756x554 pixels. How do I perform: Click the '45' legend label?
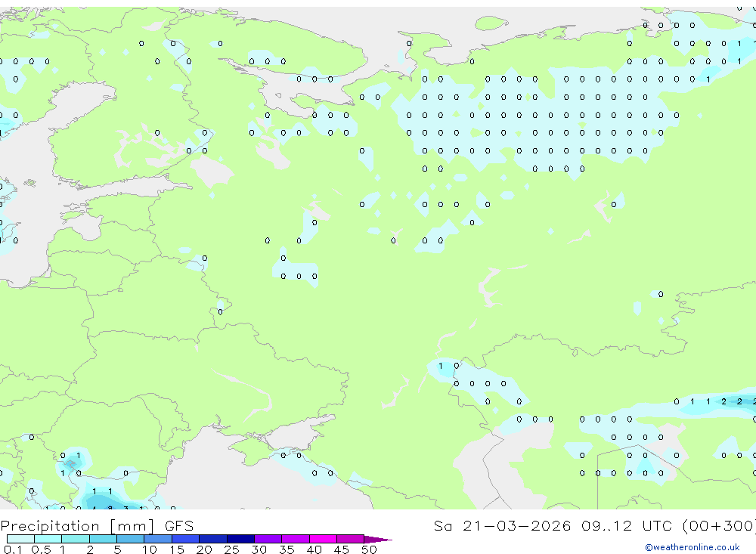pos(342,549)
